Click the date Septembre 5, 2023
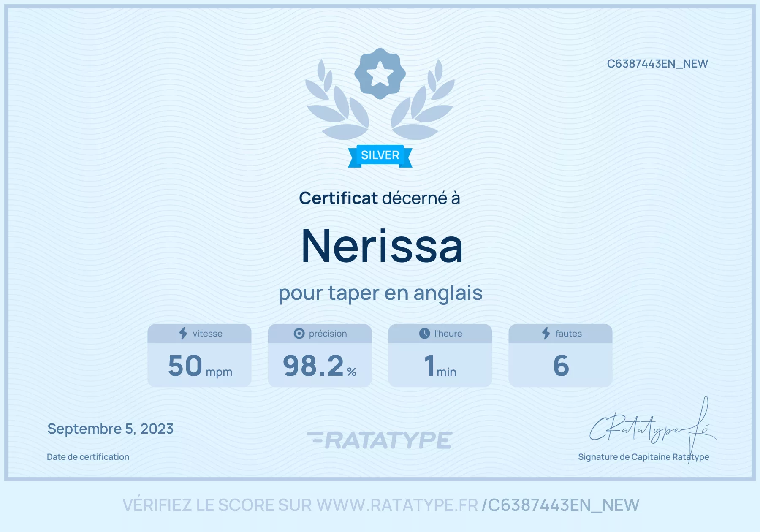The image size is (760, 532). pos(111,429)
